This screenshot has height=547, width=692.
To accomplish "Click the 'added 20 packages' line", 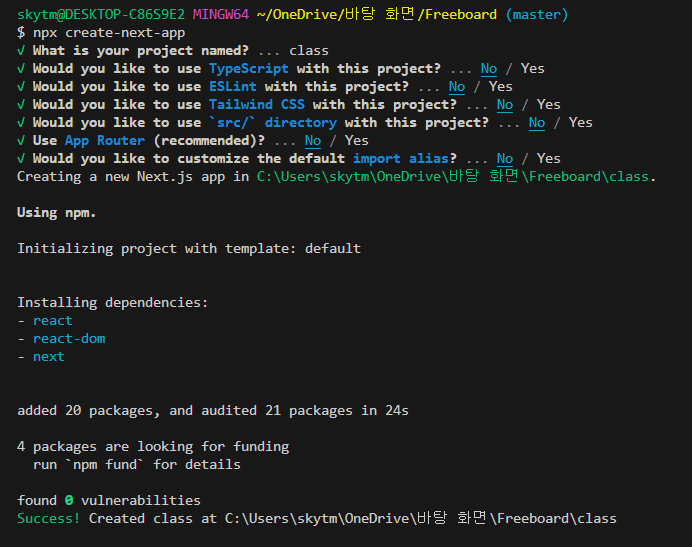I will point(213,411).
